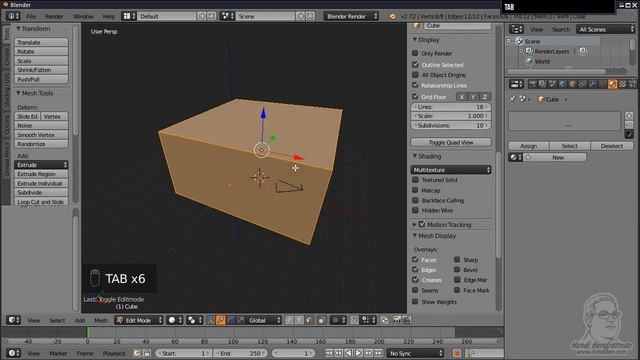Open the World properties tab
This screenshot has width=640, height=360.
pos(562,84)
